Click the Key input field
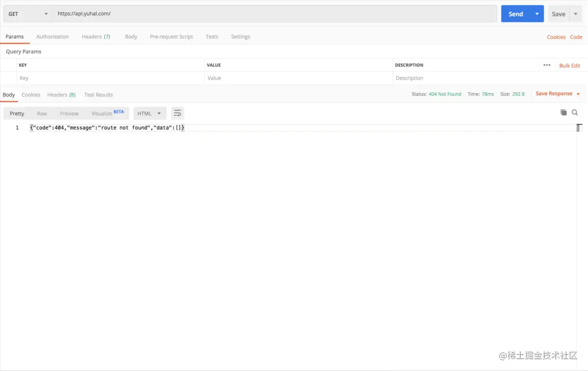The width and height of the screenshot is (588, 371). click(x=110, y=78)
